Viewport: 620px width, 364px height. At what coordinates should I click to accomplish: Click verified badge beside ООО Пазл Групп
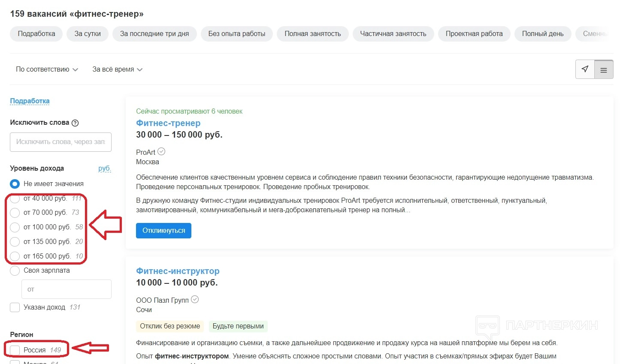[195, 299]
